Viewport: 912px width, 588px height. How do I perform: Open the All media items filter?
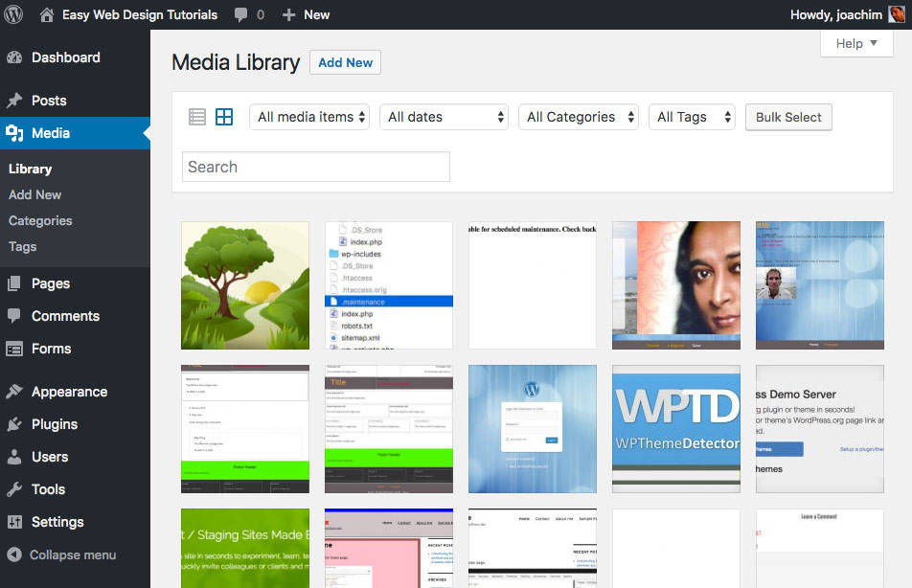(308, 116)
